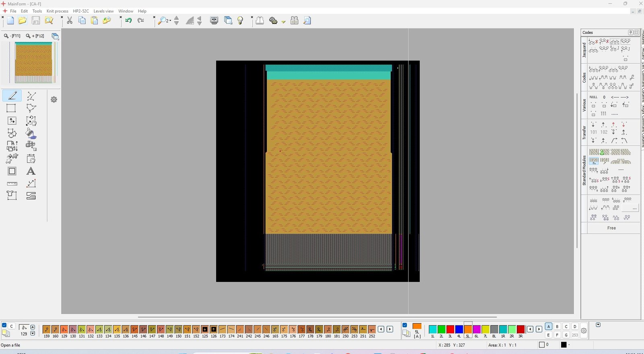
Task: Click the open folder icon
Action: click(23, 21)
